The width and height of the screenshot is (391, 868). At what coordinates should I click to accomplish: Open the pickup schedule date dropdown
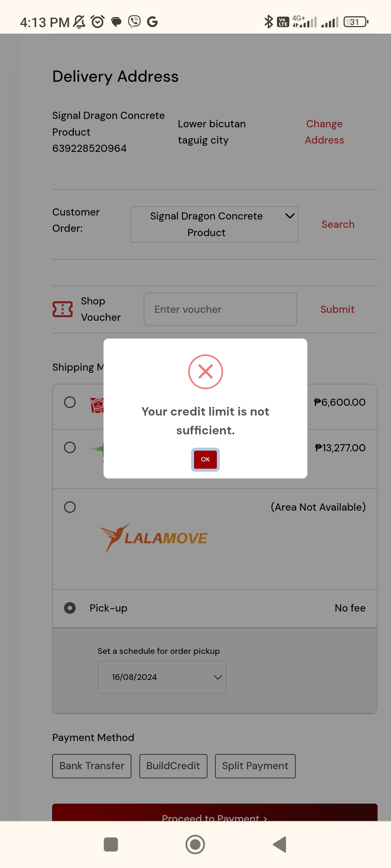click(162, 677)
